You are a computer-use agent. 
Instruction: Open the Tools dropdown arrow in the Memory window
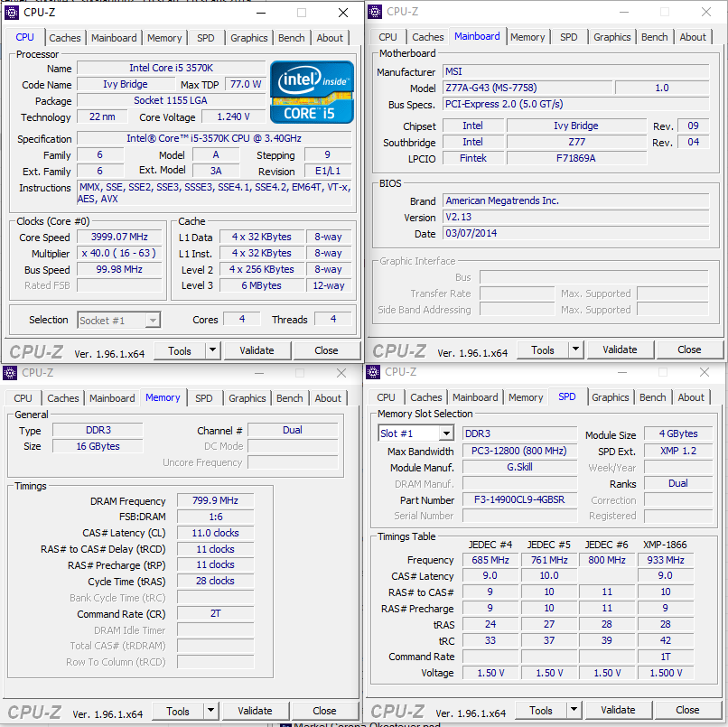pos(210,711)
